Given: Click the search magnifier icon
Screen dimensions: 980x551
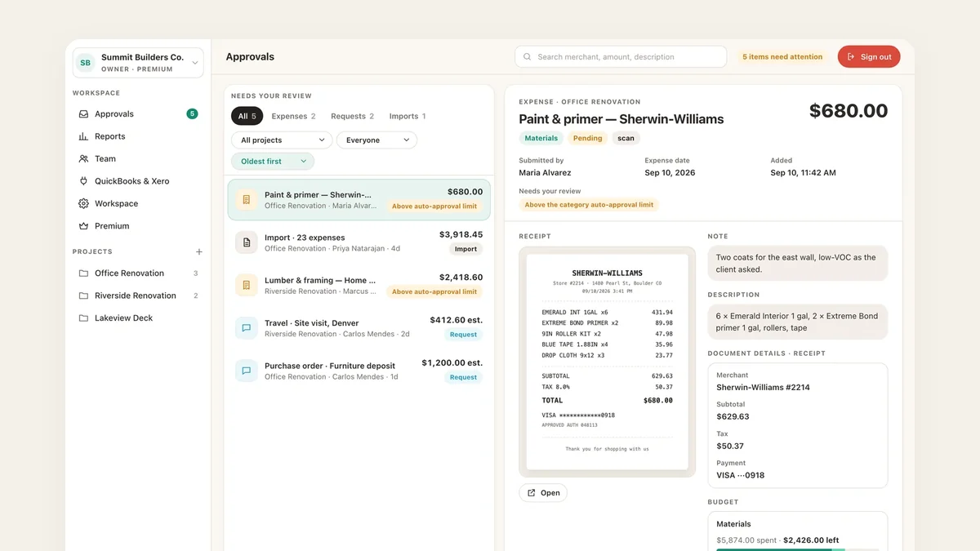Looking at the screenshot, I should pyautogui.click(x=528, y=57).
